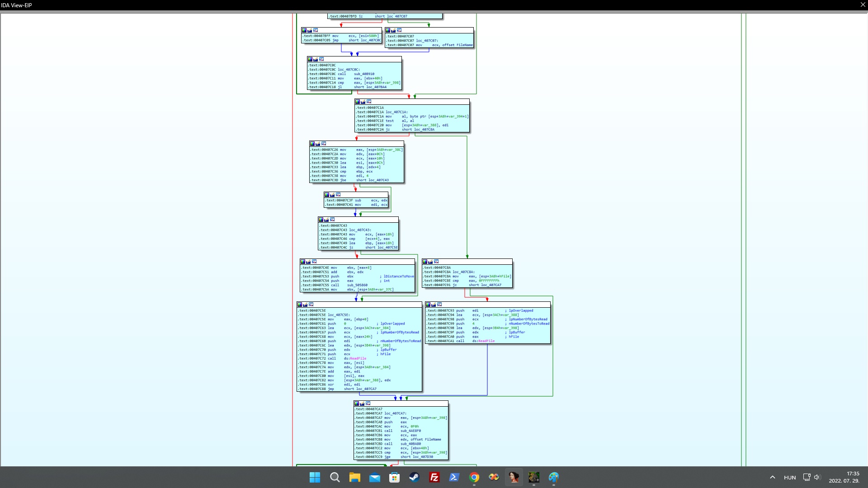Click color palette icon on loc_407CA7 node
The width and height of the screenshot is (868, 488).
(357, 404)
